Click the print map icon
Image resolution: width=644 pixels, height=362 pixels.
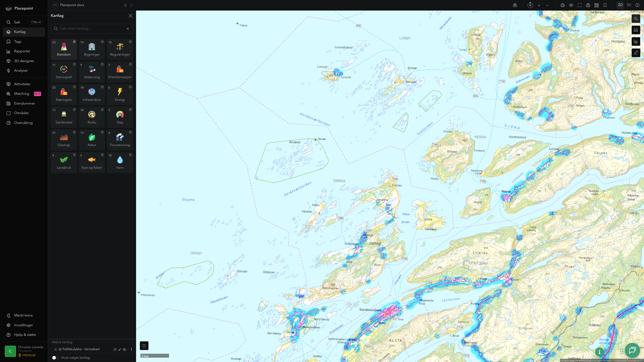(x=562, y=5)
